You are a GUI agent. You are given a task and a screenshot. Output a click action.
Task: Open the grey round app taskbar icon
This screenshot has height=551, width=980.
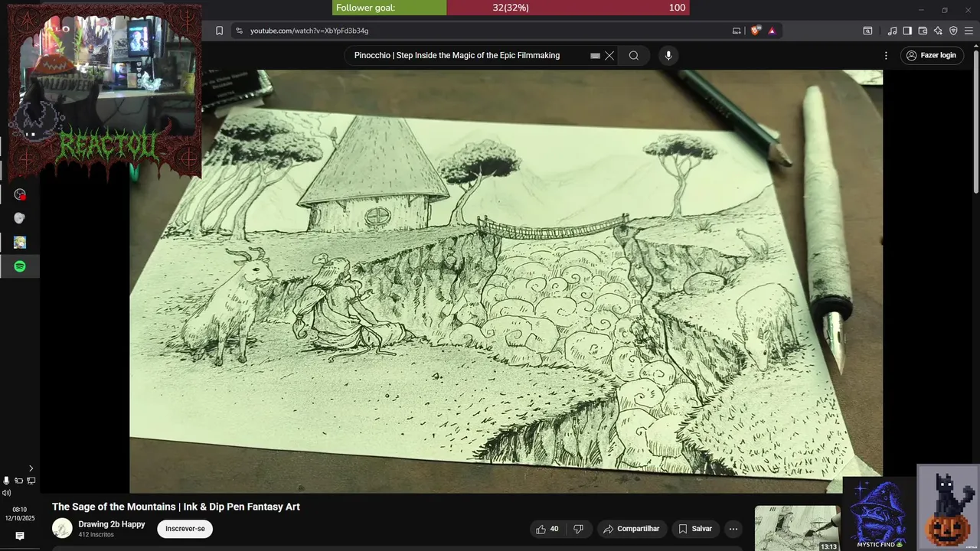pyautogui.click(x=20, y=218)
